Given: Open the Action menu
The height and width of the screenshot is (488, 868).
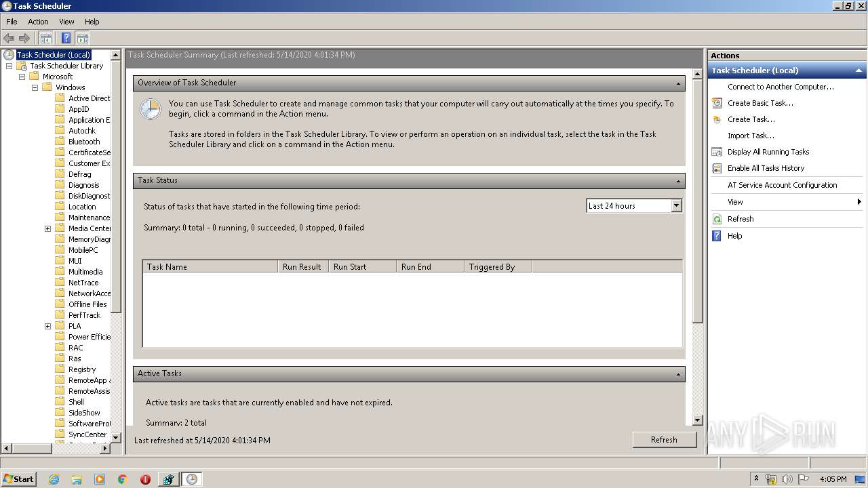Looking at the screenshot, I should [x=38, y=22].
